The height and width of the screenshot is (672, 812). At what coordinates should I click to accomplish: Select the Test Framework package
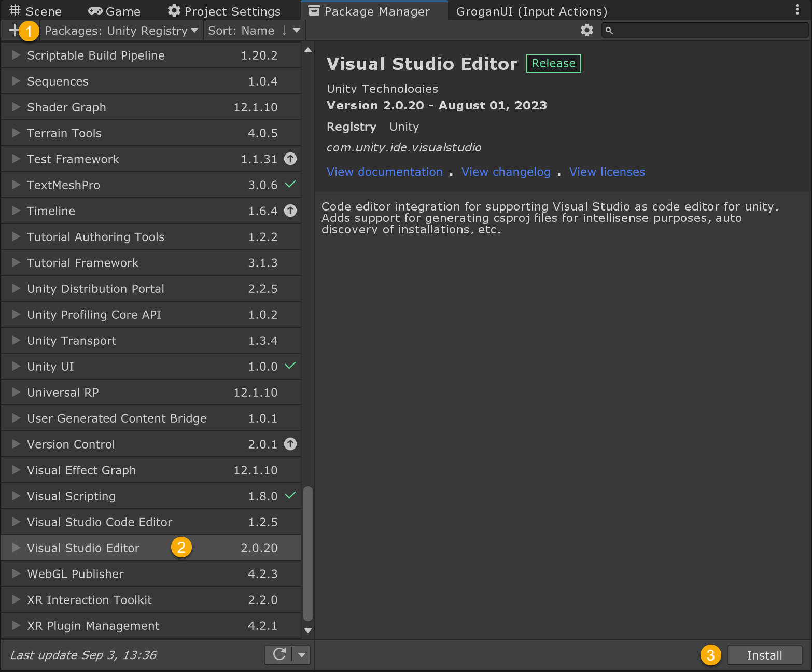tap(151, 159)
